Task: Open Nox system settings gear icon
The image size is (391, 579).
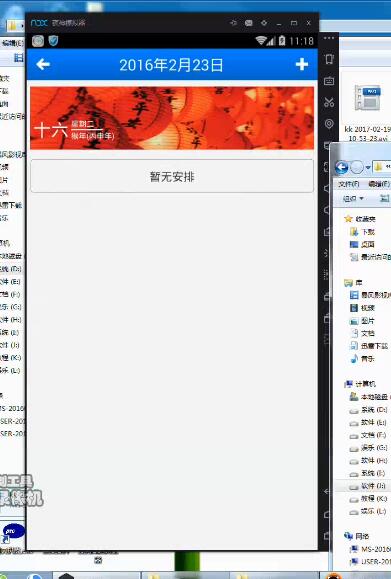Action: coord(264,23)
